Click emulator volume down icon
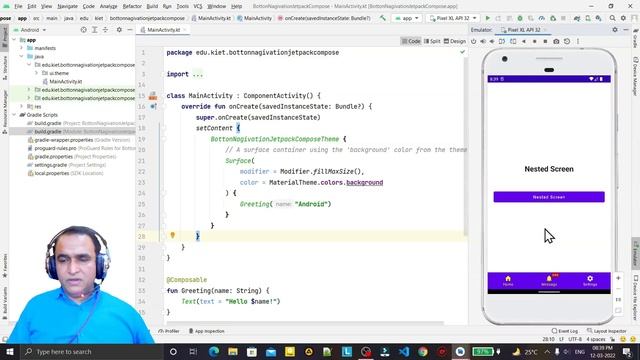The image size is (640, 360). pos(492,41)
